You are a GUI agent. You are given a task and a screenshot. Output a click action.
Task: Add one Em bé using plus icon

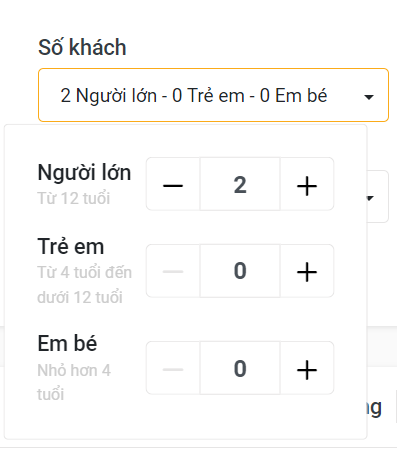pyautogui.click(x=307, y=368)
